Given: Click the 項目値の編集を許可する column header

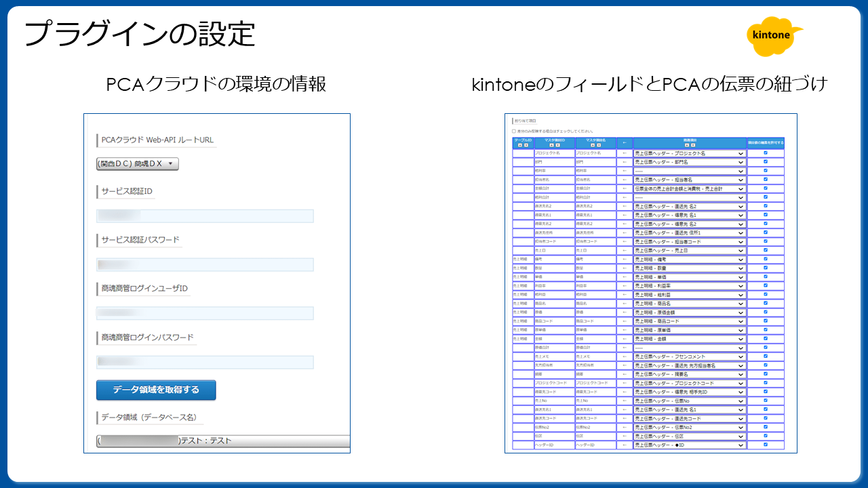Looking at the screenshot, I should tap(766, 143).
